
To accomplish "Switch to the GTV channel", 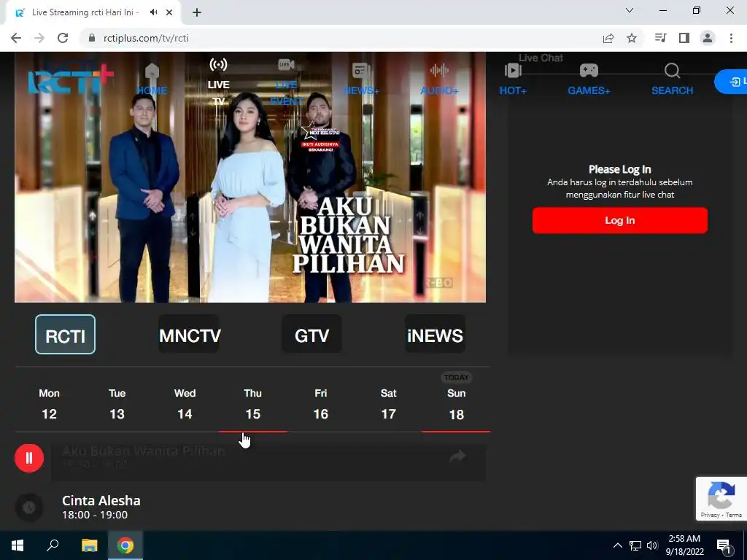I will [311, 334].
